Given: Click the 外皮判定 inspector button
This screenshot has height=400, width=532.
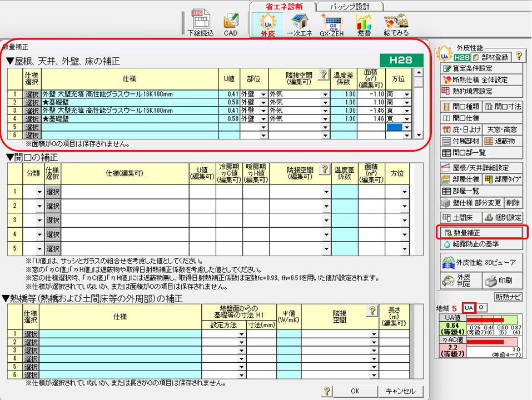Looking at the screenshot, I should pos(459,280).
